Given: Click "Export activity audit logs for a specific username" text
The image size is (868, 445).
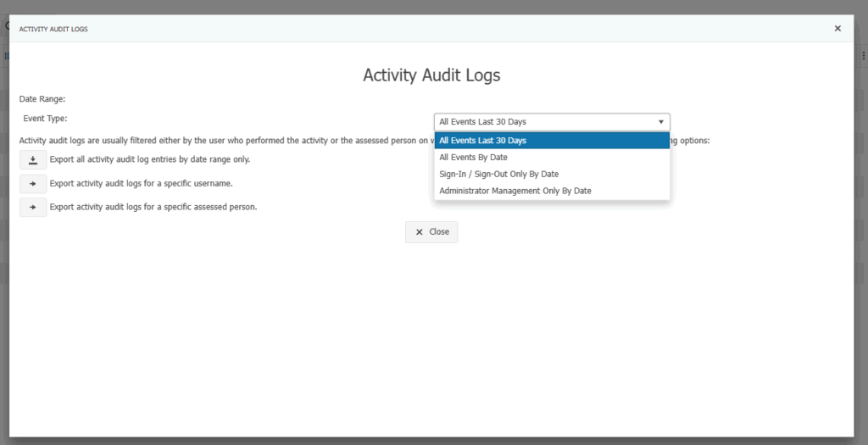Looking at the screenshot, I should point(141,183).
